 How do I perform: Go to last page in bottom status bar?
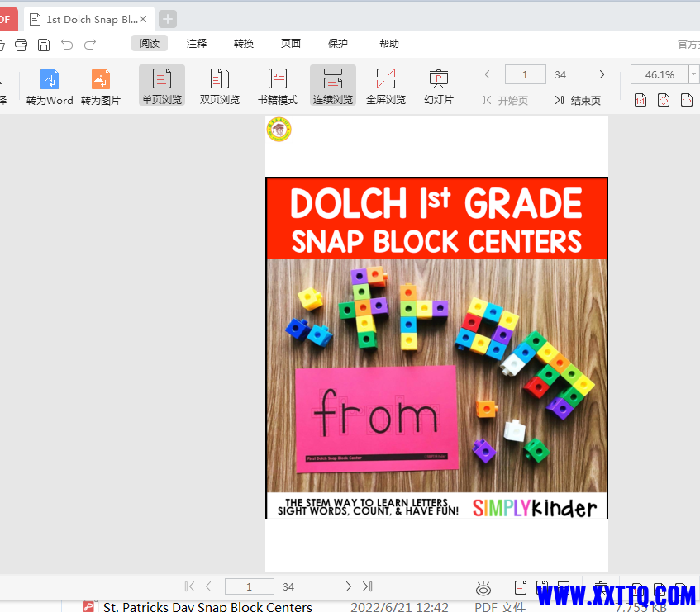[368, 586]
